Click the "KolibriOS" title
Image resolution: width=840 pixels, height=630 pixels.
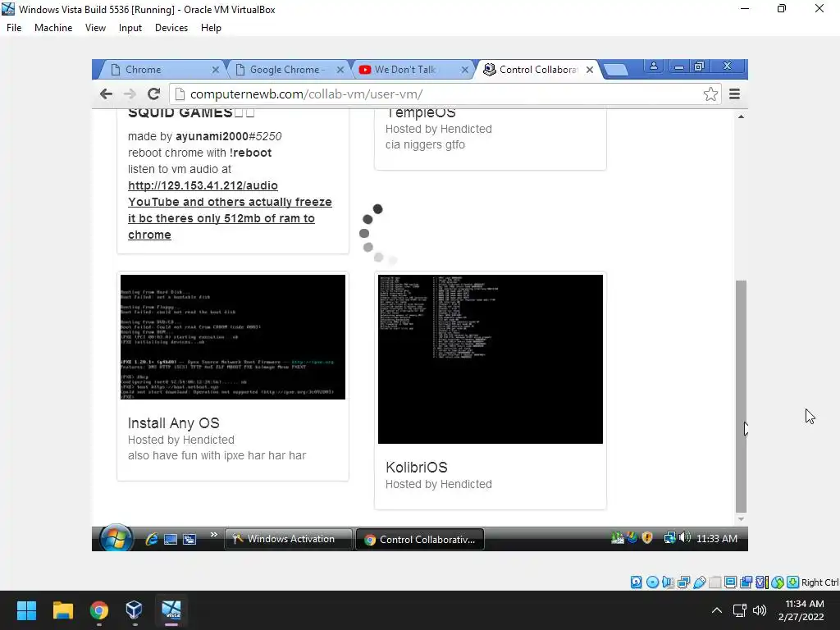(416, 467)
